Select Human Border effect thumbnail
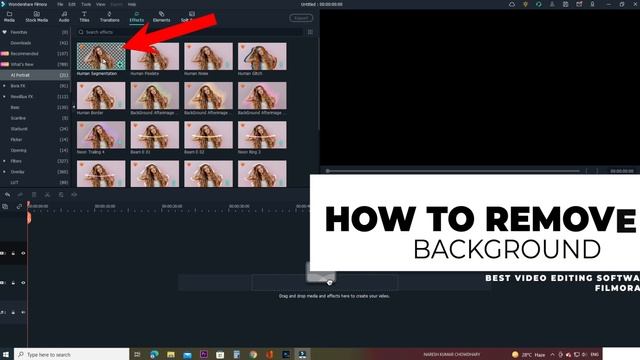 pyautogui.click(x=101, y=96)
